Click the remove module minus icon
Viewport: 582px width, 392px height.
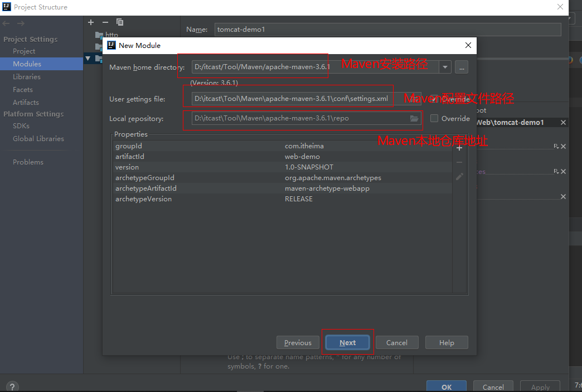coord(105,22)
